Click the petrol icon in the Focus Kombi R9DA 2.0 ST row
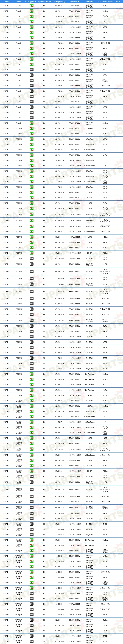Image resolution: width=123 pixels, height=644 pixels. [x=32, y=471]
